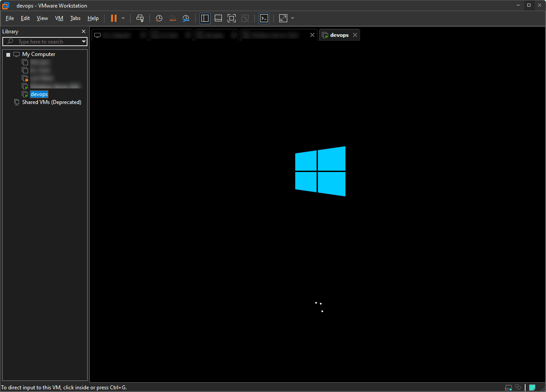Open the message log note icon

click(x=532, y=387)
